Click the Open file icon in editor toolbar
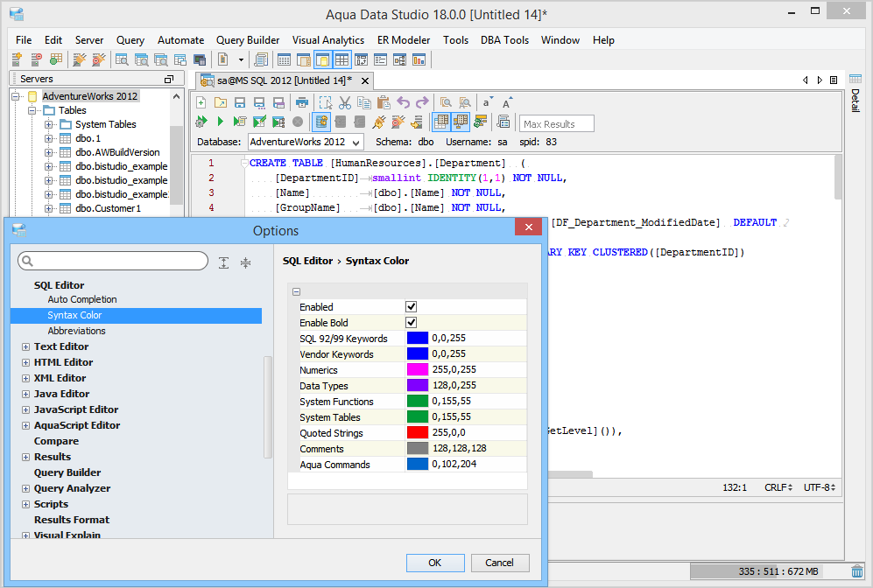Viewport: 873px width, 588px height. tap(221, 103)
